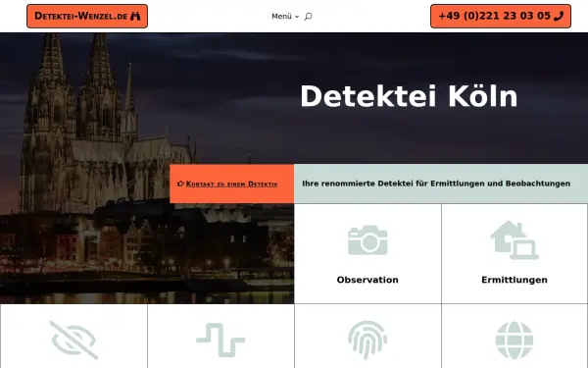The width and height of the screenshot is (588, 368).
Task: Call the +49 (0)221 23 03 05 button
Action: coord(501,16)
